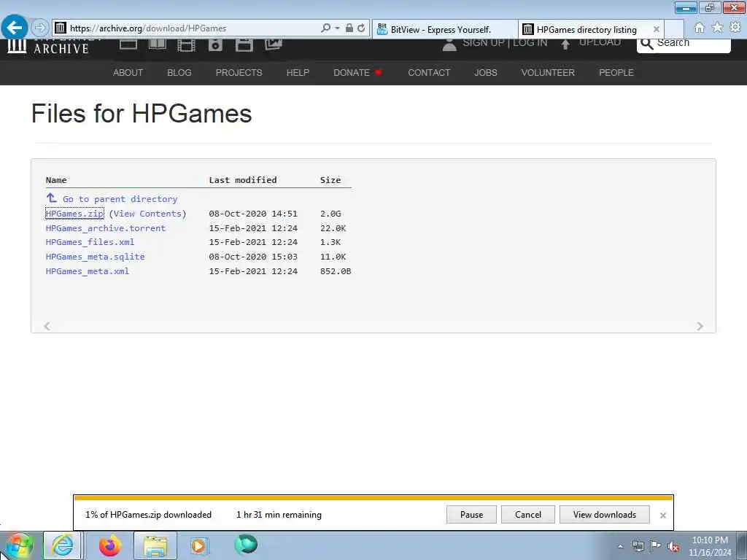747x560 pixels.
Task: Open the BLOG menu item
Action: click(179, 72)
